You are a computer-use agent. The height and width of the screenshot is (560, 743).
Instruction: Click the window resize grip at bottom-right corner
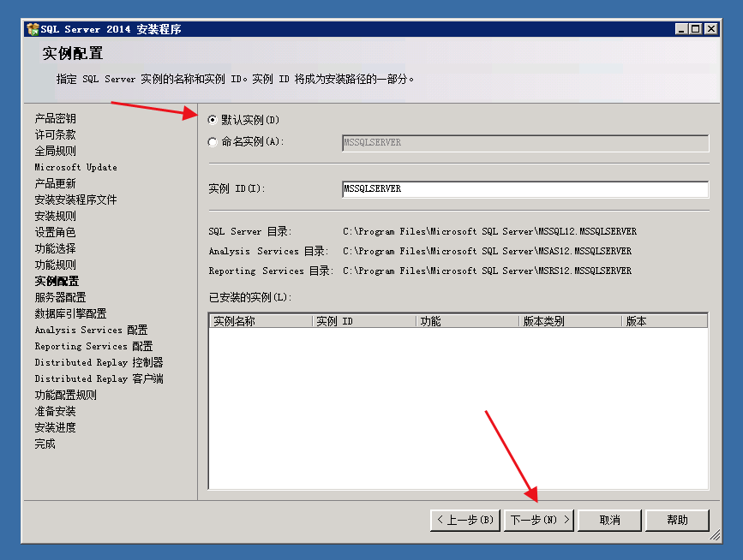pos(715,537)
